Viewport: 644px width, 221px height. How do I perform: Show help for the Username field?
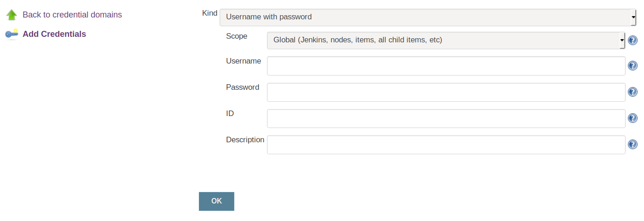tap(633, 66)
